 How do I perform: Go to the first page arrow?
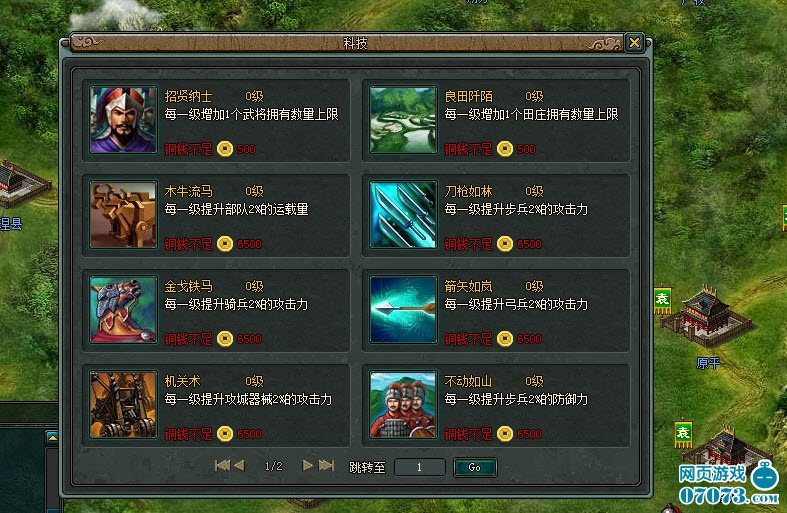pos(222,466)
